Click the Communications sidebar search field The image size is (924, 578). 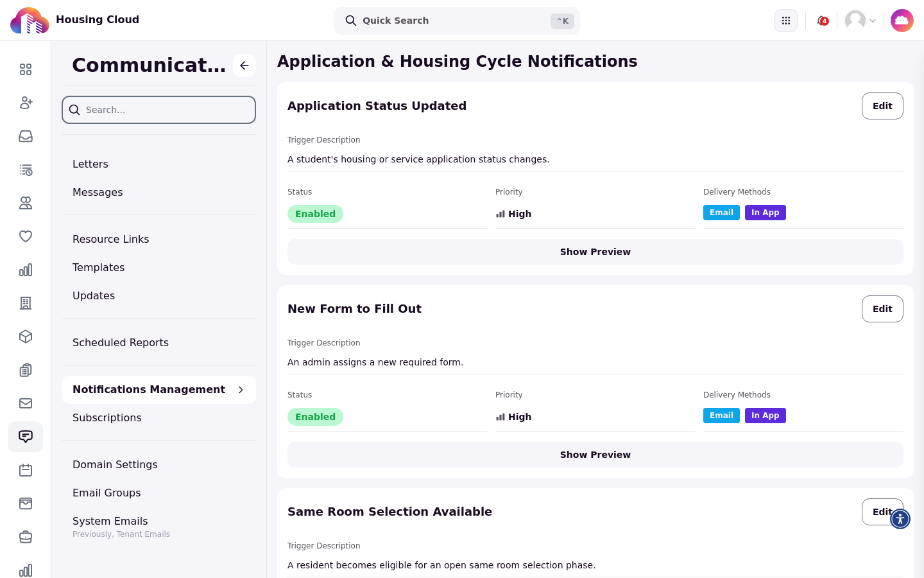(x=158, y=110)
